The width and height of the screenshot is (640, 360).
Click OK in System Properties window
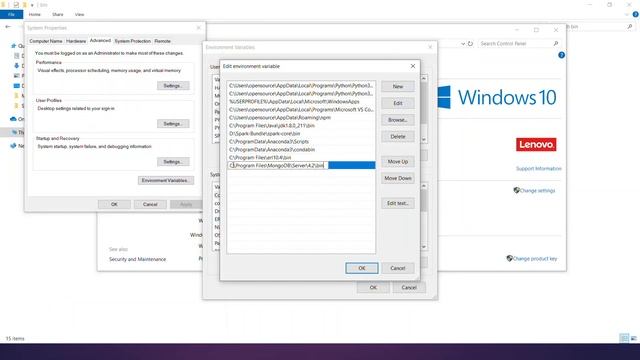(x=114, y=204)
